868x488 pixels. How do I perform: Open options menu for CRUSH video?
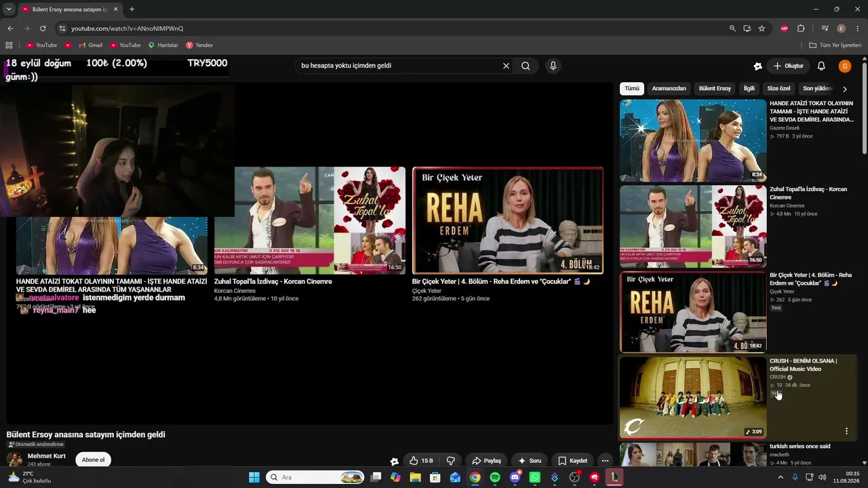(846, 431)
